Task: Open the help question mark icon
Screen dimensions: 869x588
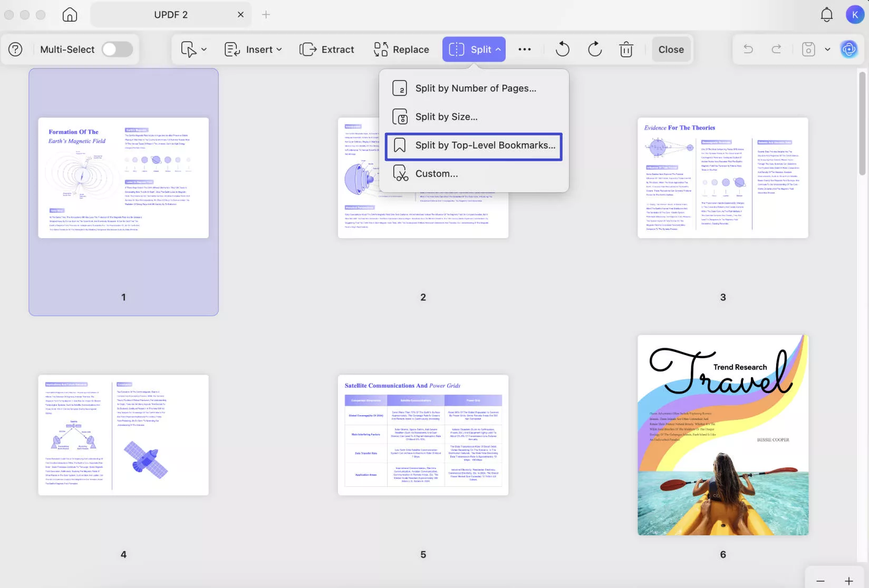Action: 16,50
